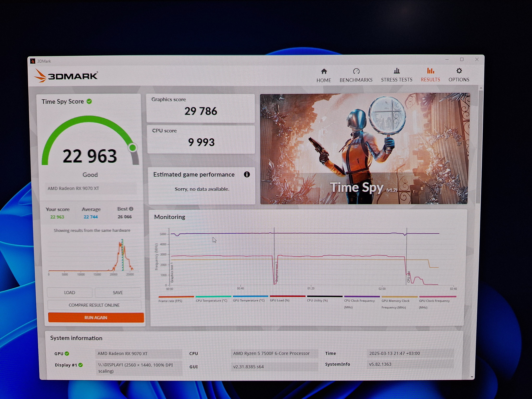Toggle GPU Memory Clock Frequency legend
This screenshot has height=399, width=532.
tap(399, 302)
